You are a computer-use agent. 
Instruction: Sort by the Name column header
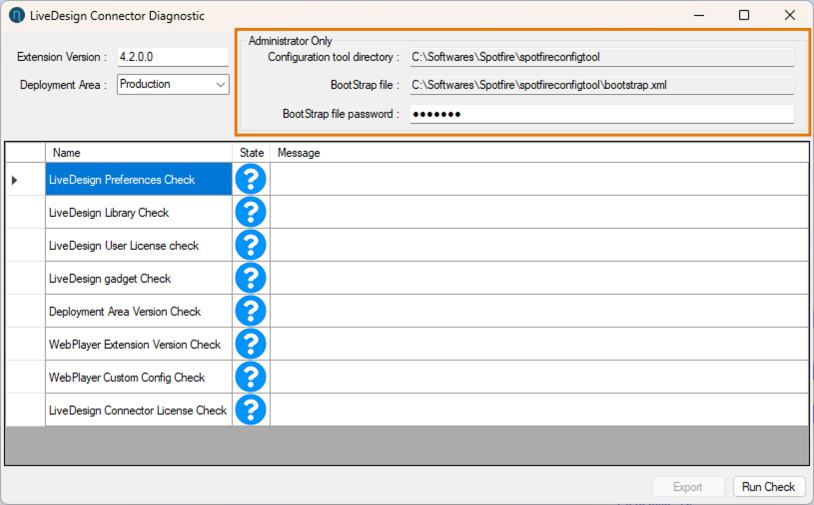pyautogui.click(x=139, y=153)
